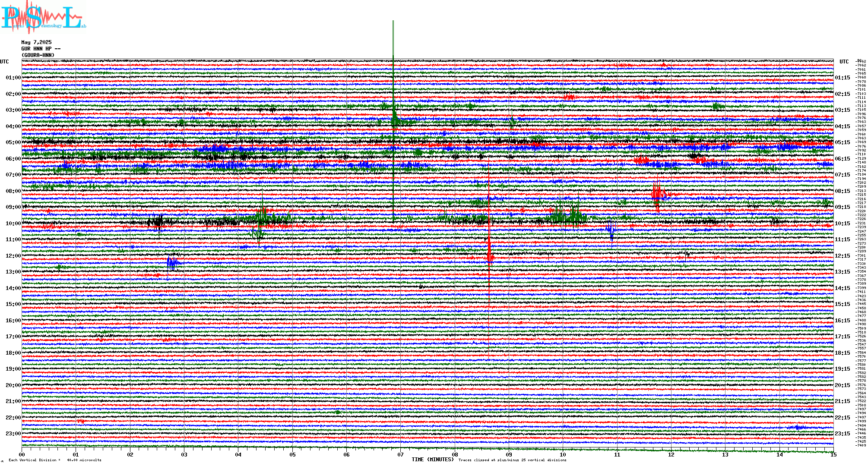Click the '03:15' time label on right
Image resolution: width=868 pixels, height=466 pixels.
click(843, 110)
